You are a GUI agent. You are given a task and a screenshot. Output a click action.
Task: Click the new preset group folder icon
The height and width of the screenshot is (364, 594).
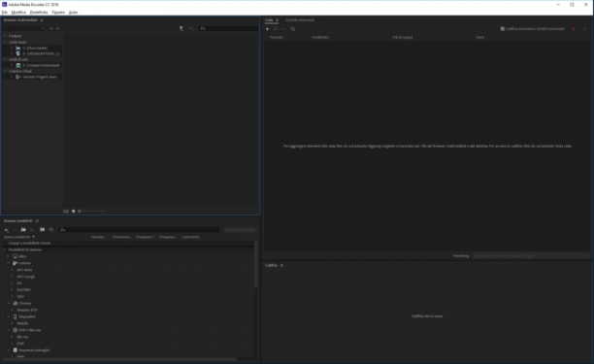pos(23,230)
